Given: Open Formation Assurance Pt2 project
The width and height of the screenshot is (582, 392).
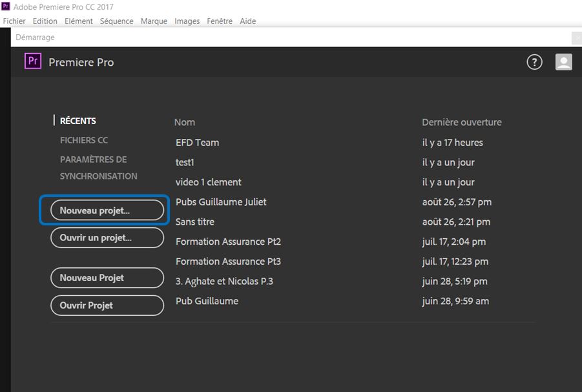Looking at the screenshot, I should coord(228,242).
